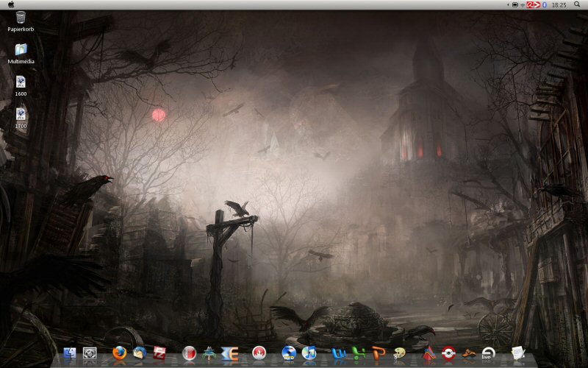Open the Papierkorb trash on desktop
The height and width of the screenshot is (368, 588).
coord(21,18)
